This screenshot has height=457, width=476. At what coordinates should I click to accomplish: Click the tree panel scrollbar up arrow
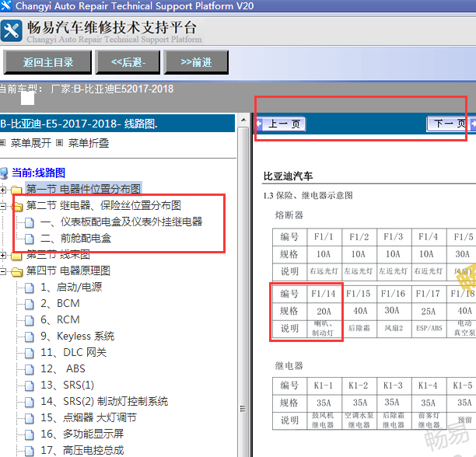(x=243, y=120)
